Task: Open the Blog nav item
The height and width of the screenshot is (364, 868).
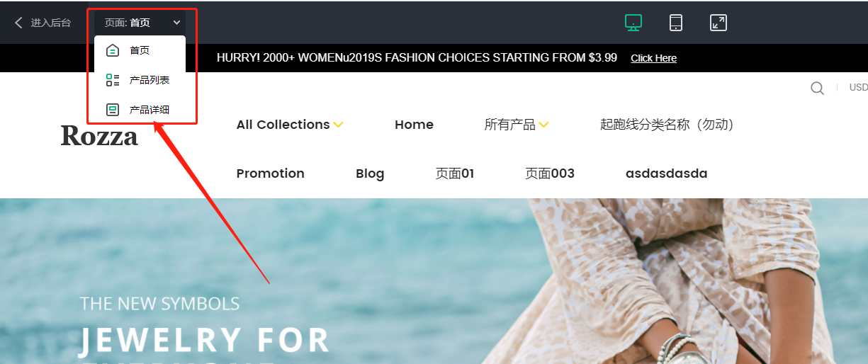Action: pos(370,174)
